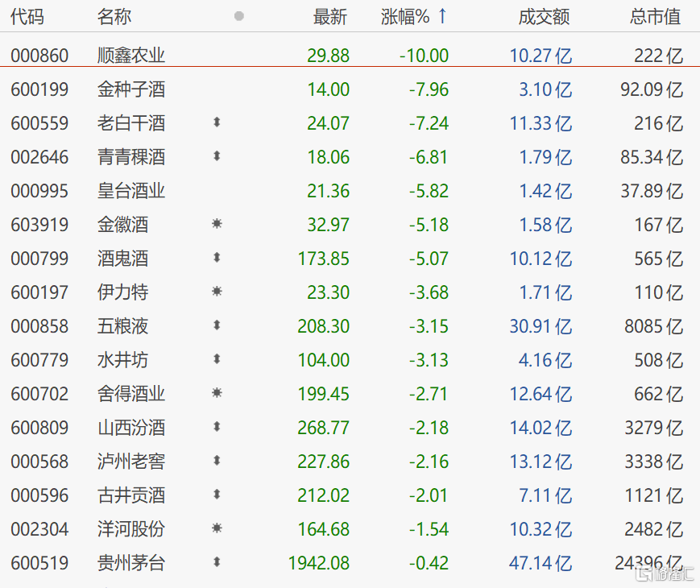
Task: Click latest price 208.30
Action: click(x=323, y=327)
